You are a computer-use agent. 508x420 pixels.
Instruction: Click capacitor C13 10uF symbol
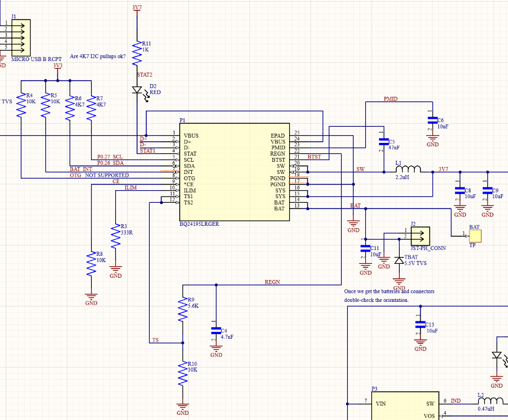(420, 324)
